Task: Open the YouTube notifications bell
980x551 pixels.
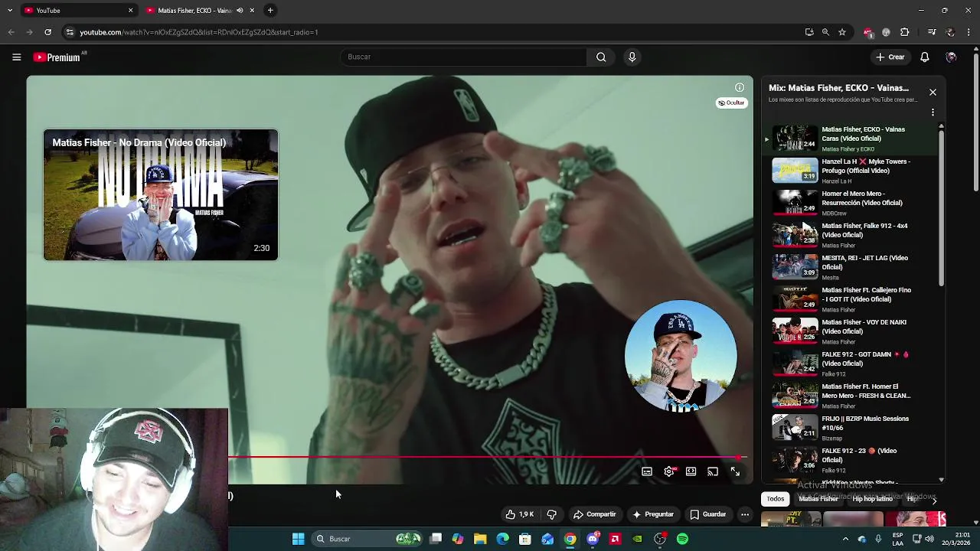Action: tap(924, 57)
